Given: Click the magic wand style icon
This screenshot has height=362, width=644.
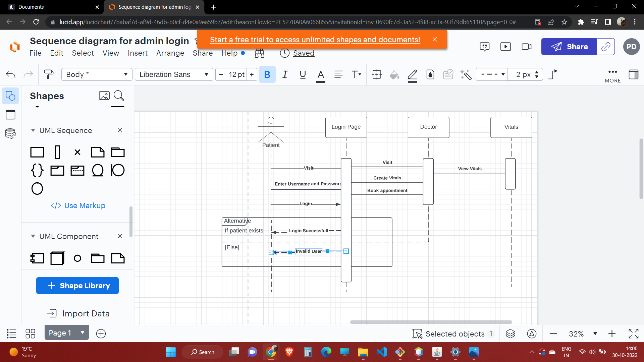Looking at the screenshot, I should click(466, 74).
